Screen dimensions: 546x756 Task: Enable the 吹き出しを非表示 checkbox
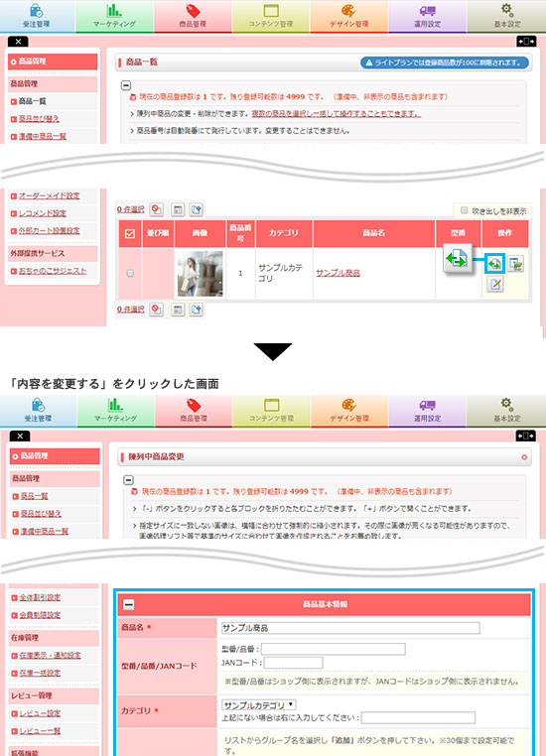(464, 210)
